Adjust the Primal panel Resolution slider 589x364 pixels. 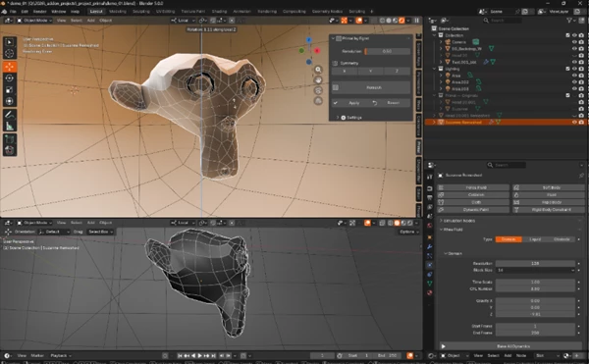(387, 51)
